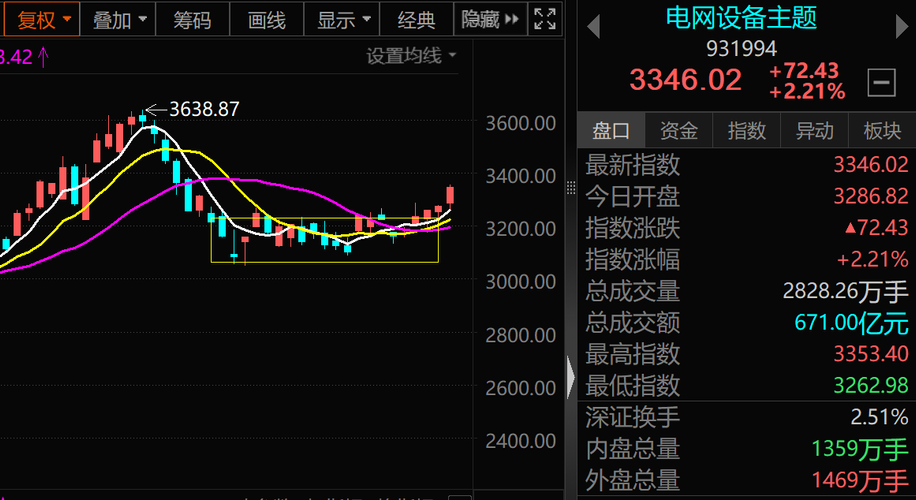Toggle the fullscreen expand icon
The image size is (916, 500).
tap(544, 20)
